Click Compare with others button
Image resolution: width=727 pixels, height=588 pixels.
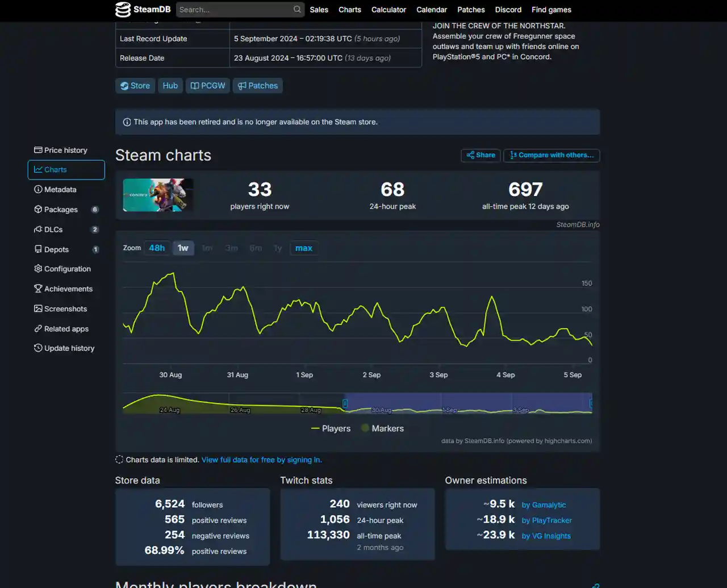tap(551, 155)
